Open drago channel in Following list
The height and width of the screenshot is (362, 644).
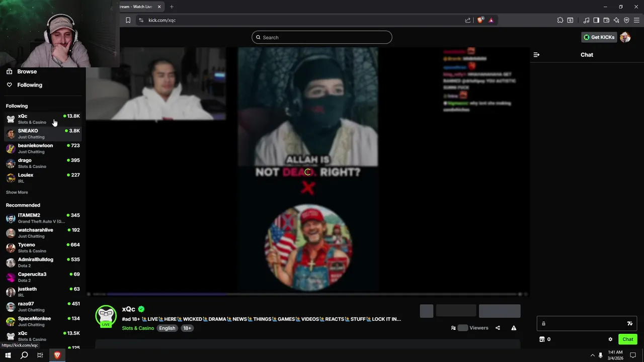click(x=43, y=163)
